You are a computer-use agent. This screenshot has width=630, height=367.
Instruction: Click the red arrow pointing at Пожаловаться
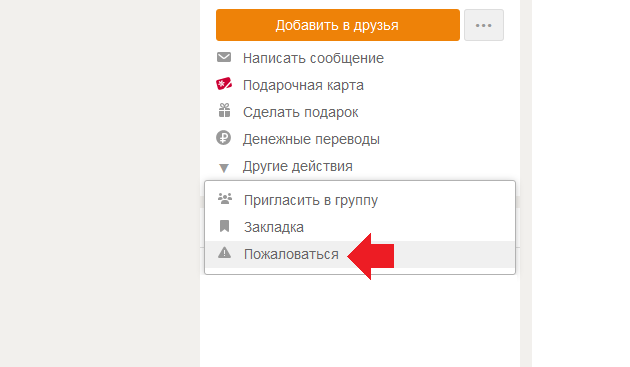coord(370,256)
